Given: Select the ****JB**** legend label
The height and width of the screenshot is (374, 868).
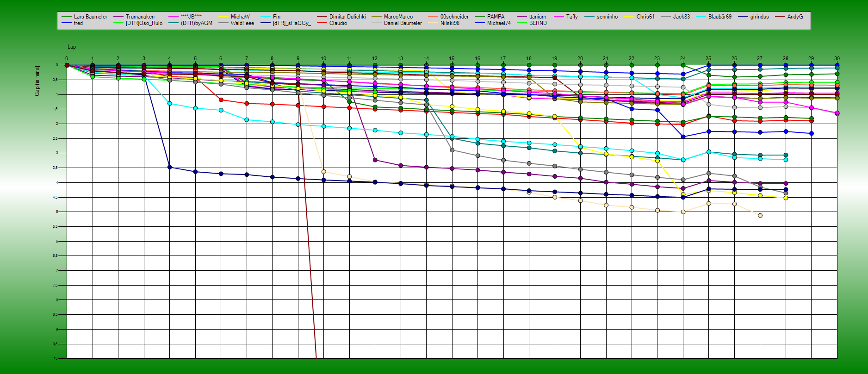Looking at the screenshot, I should coord(191,17).
